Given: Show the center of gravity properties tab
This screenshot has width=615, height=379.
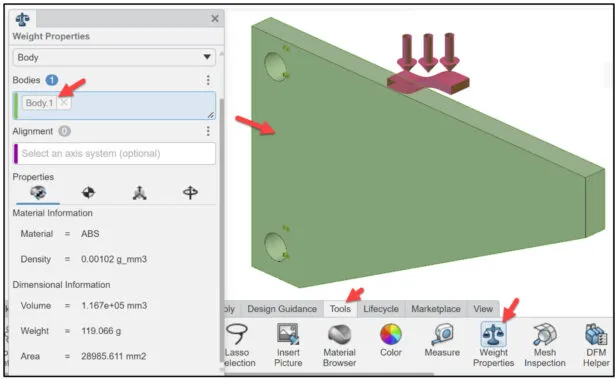Looking at the screenshot, I should tap(88, 192).
